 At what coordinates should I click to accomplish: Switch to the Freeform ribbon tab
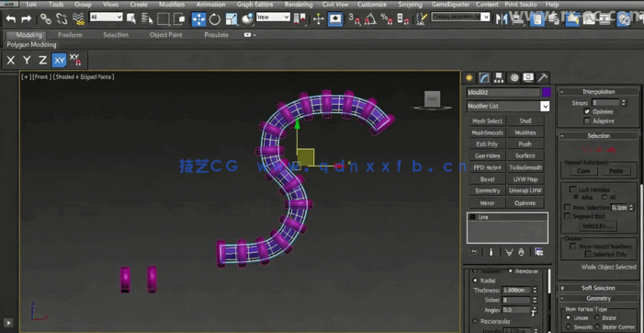(70, 35)
